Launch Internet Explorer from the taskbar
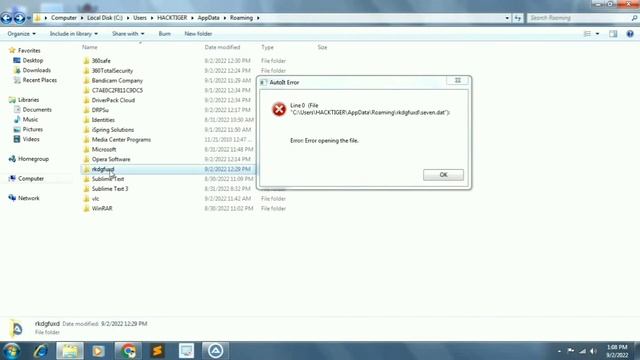640x360 pixels. [41, 351]
